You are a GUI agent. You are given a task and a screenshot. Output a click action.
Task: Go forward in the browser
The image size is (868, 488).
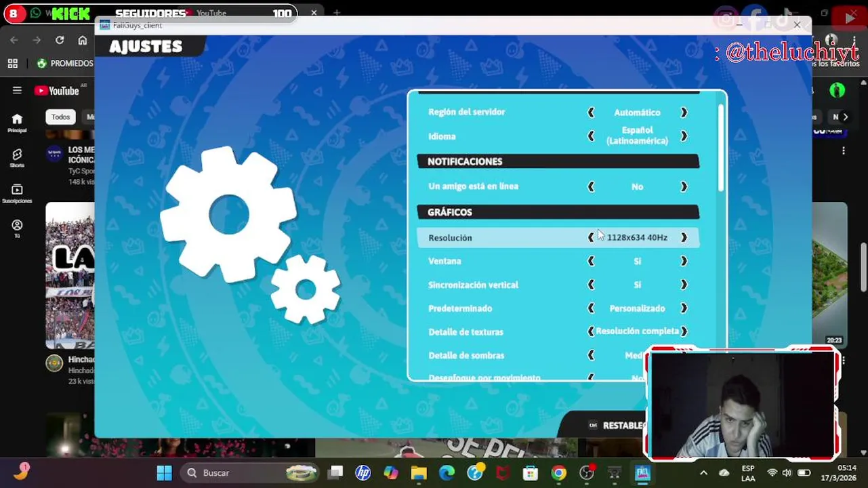37,41
